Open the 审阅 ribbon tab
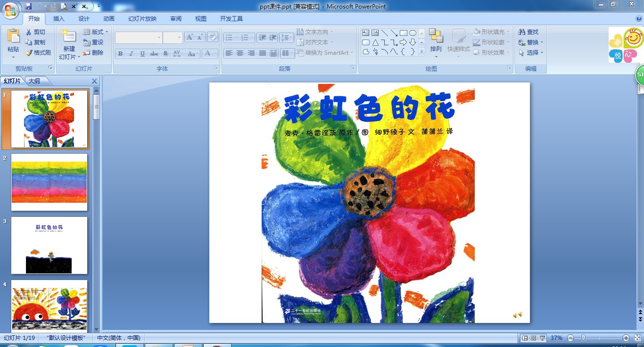 176,19
